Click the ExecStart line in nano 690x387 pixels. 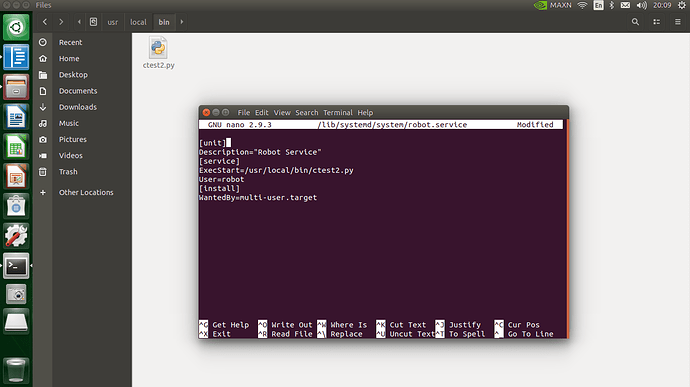click(276, 170)
